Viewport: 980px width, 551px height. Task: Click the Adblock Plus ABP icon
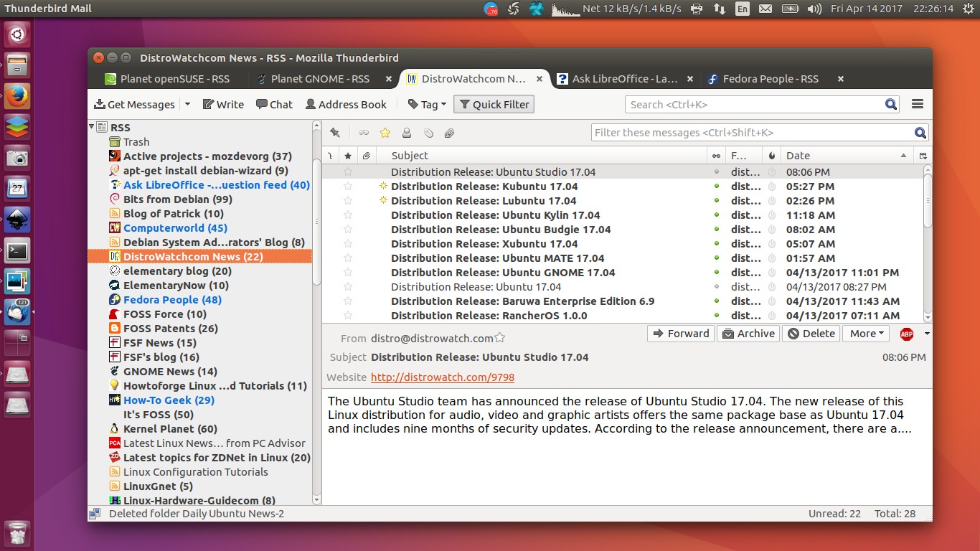[907, 334]
